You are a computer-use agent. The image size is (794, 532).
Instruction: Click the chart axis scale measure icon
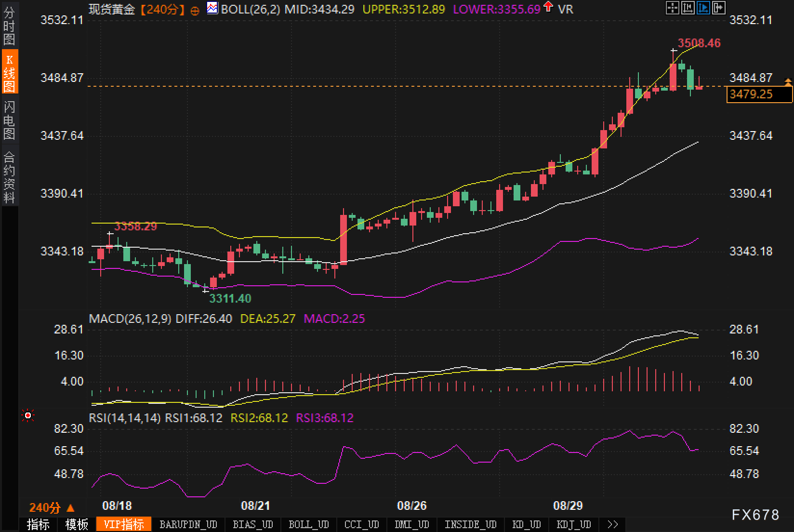pyautogui.click(x=688, y=8)
